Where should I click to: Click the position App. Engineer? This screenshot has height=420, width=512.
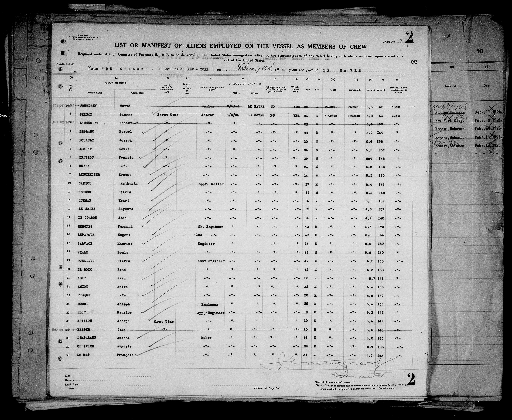(211, 313)
